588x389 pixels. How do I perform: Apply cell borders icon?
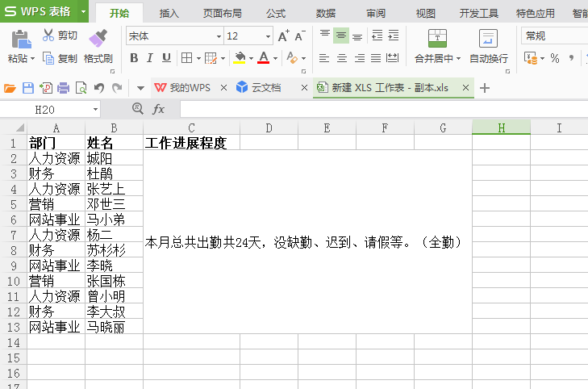tap(187, 58)
